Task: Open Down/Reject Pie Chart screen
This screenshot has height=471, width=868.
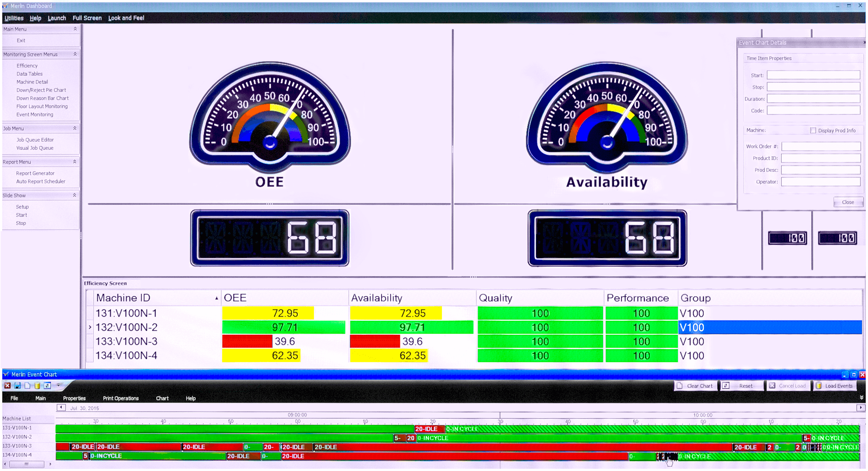Action: [41, 90]
